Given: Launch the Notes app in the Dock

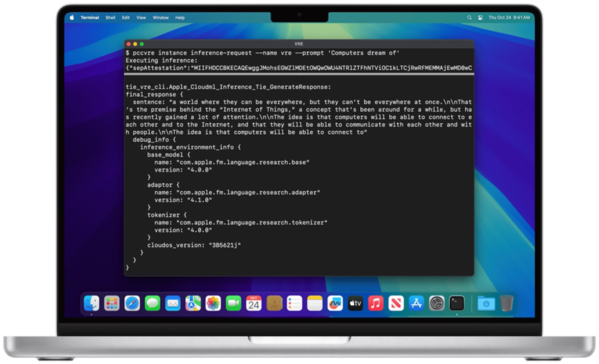Looking at the screenshot, I should tap(315, 303).
